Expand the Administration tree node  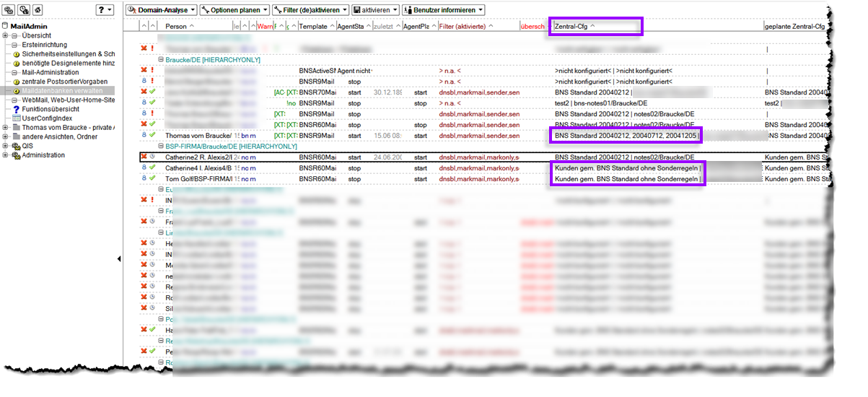point(6,155)
